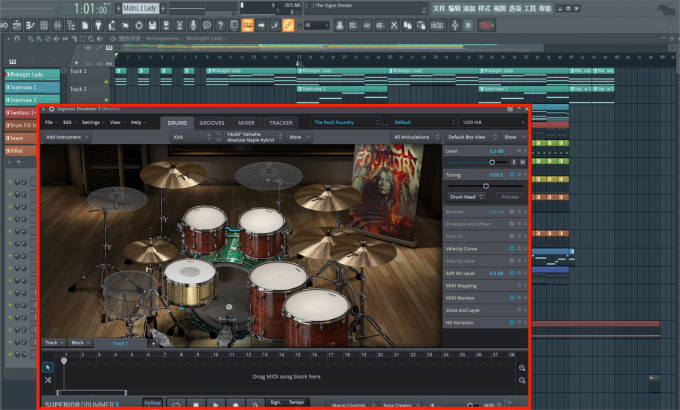
Task: Select the Snare pattern in picker
Action: coord(20,138)
